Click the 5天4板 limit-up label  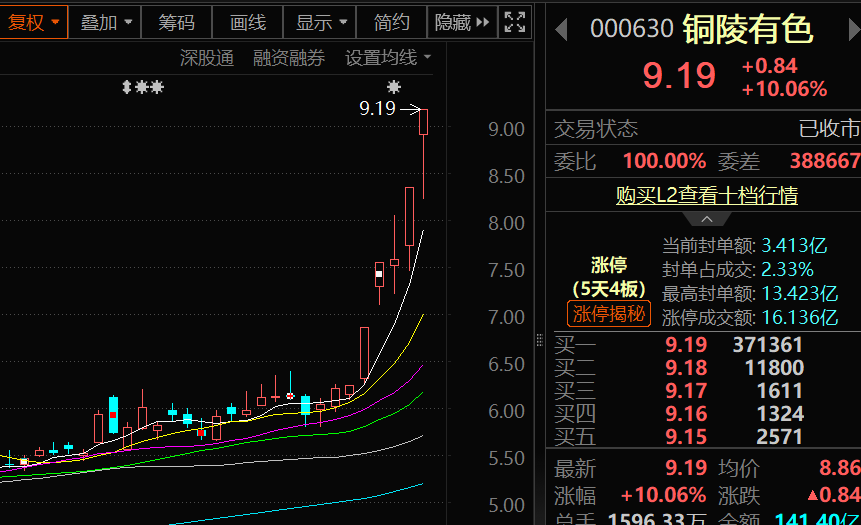tap(609, 289)
